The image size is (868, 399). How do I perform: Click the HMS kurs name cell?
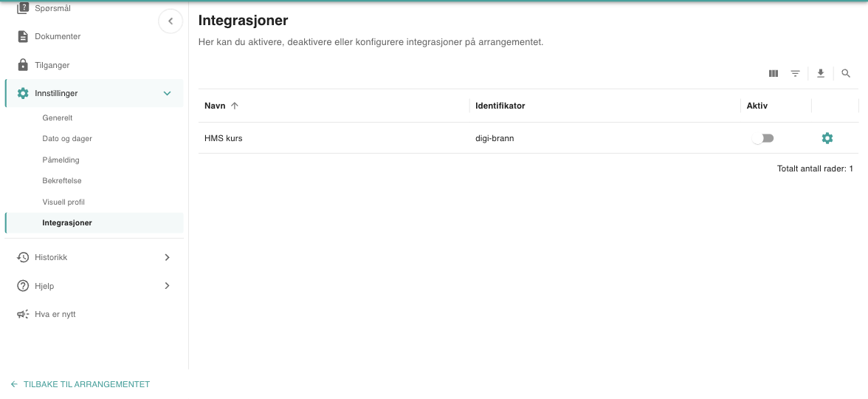[x=223, y=139]
